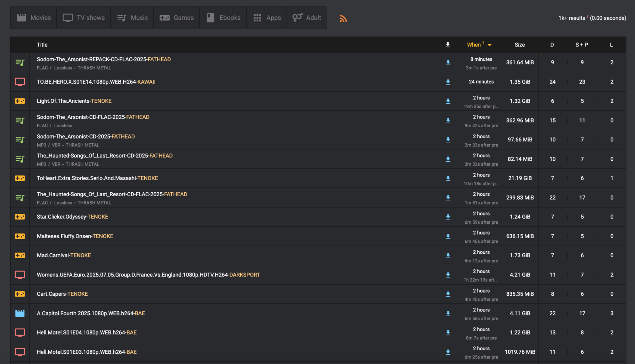
Task: Download Star.Clicker.Odyssey via arrow icon
Action: 448,217
